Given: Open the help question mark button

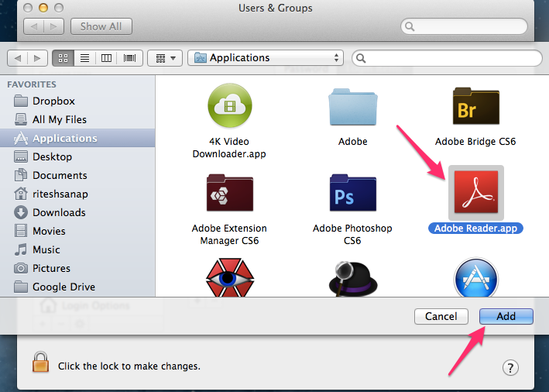Looking at the screenshot, I should (x=510, y=368).
